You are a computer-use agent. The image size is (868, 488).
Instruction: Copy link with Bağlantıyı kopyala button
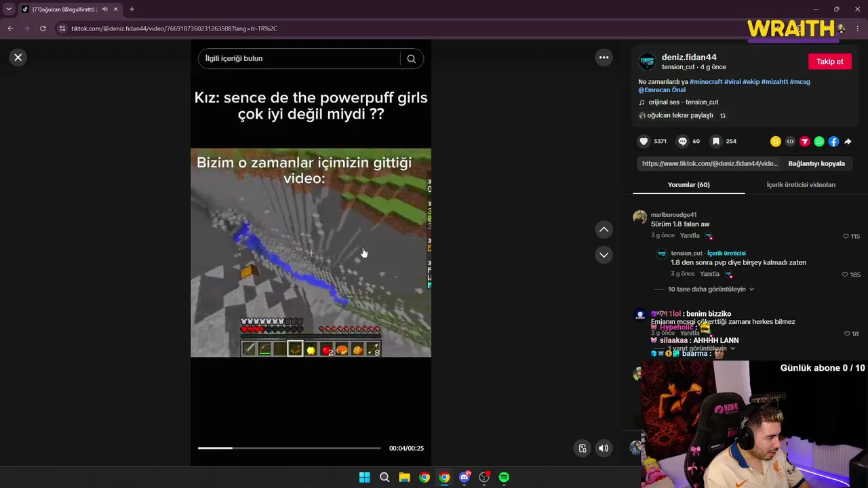click(x=816, y=164)
